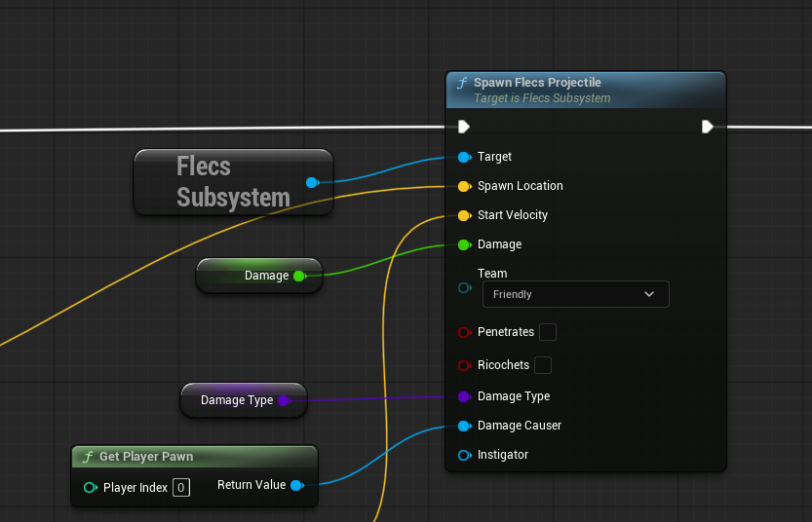Viewport: 812px width, 522px height.
Task: Click the Instigator input pin
Action: [x=465, y=455]
